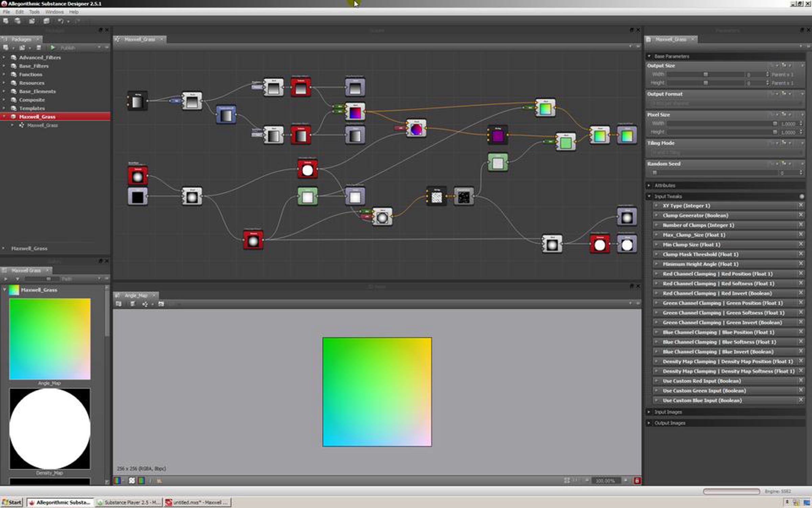The height and width of the screenshot is (508, 812).
Task: Expand the Resources package
Action: click(x=4, y=83)
